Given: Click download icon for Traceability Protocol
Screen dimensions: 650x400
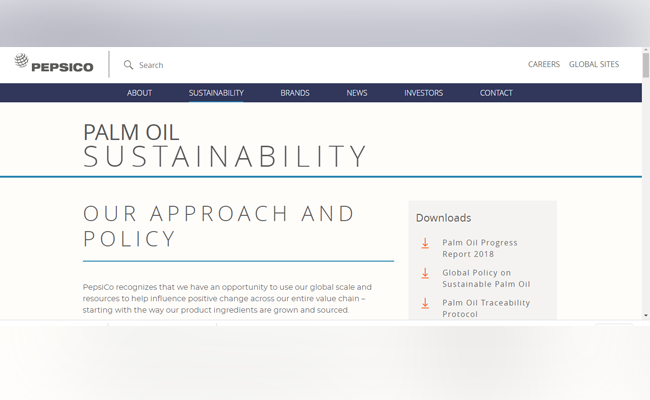Looking at the screenshot, I should [425, 303].
